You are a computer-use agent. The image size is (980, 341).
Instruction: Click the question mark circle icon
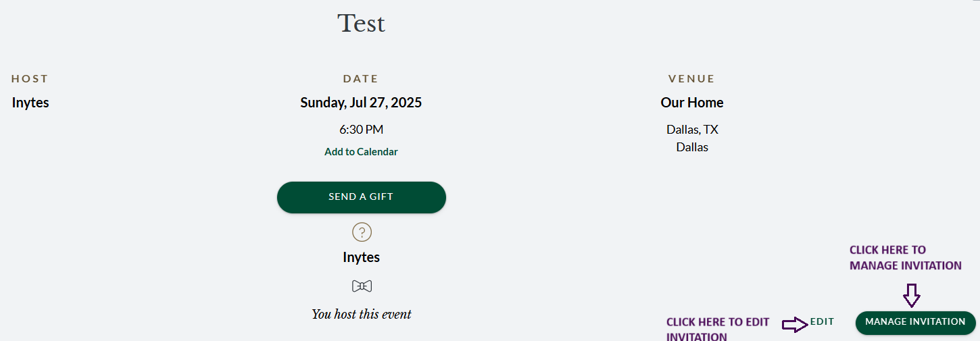[362, 232]
